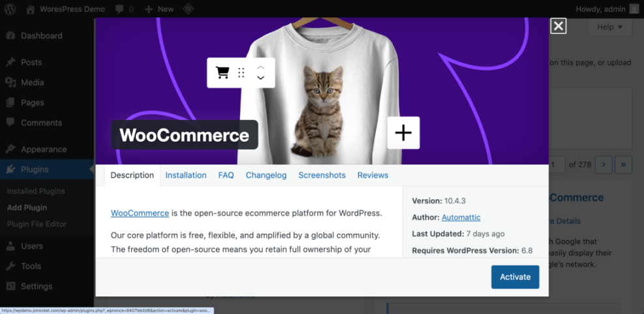Go to next page of plugin results

tap(604, 165)
